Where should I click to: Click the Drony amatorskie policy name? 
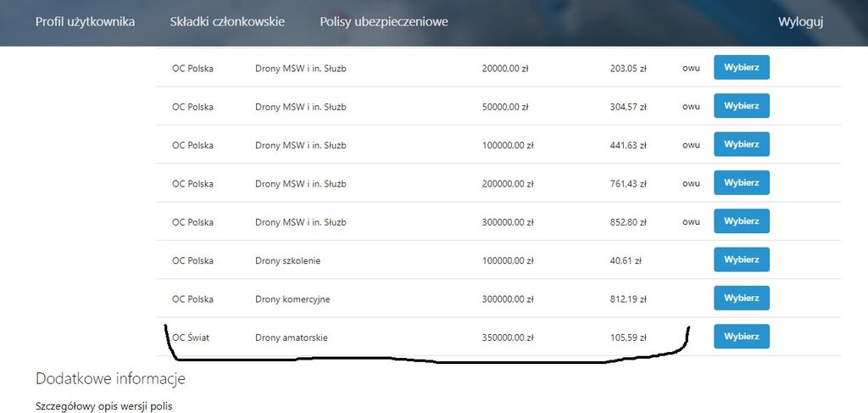point(291,338)
